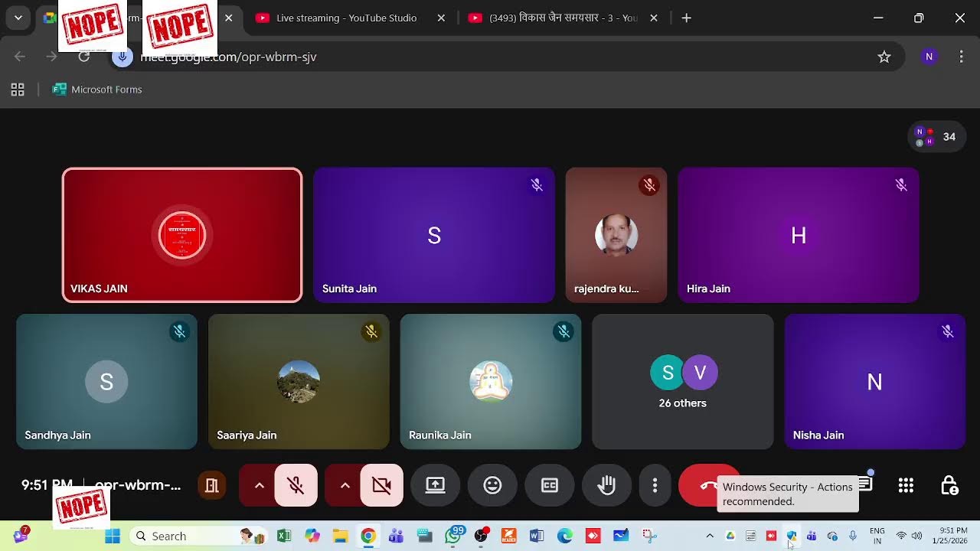Click muted mic icon on Hira Jain tile
Screen dimensions: 980x551
(901, 185)
